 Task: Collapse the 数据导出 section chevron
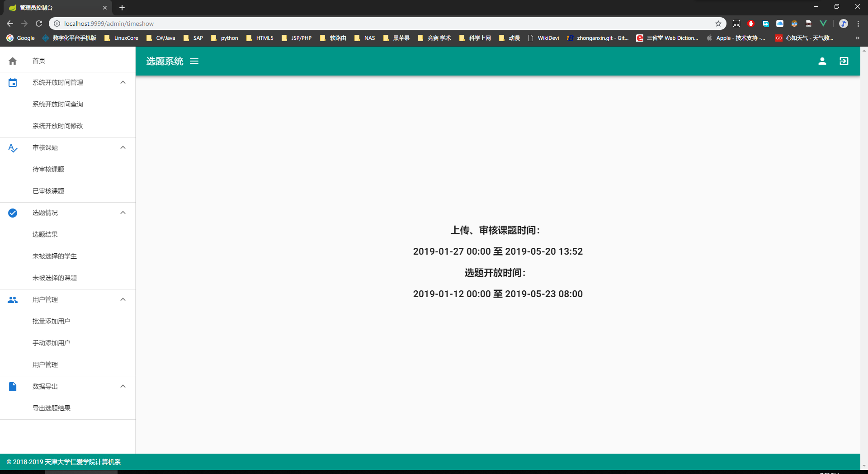pos(123,386)
